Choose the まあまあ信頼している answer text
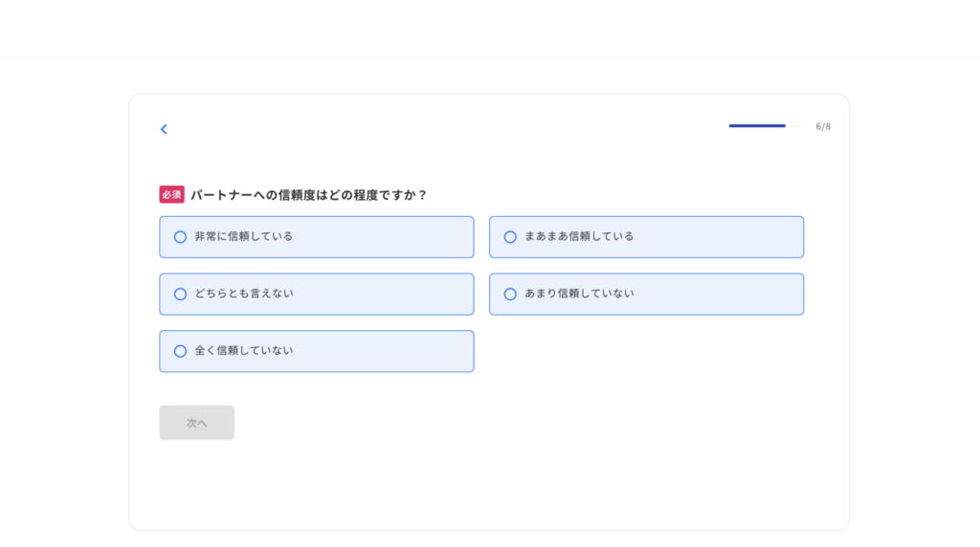 point(579,236)
